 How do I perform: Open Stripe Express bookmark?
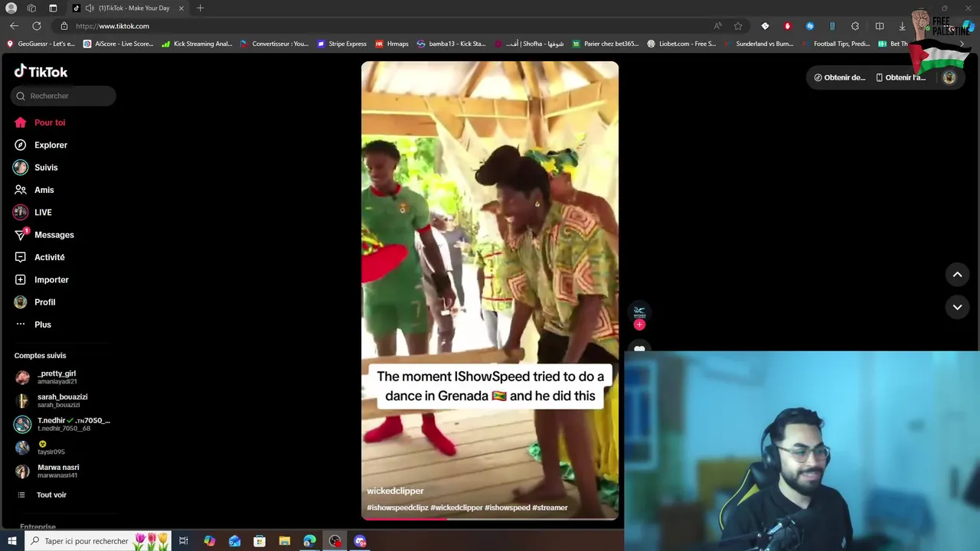341,44
